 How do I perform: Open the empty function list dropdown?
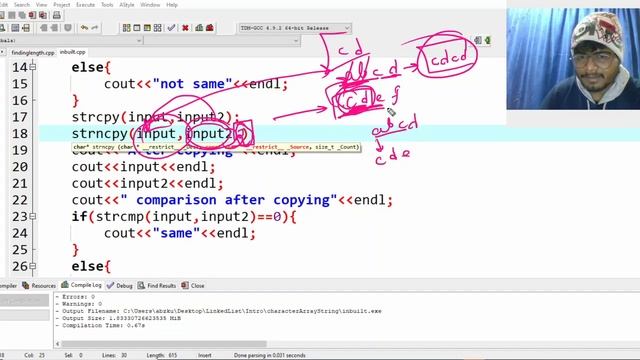click(222, 40)
